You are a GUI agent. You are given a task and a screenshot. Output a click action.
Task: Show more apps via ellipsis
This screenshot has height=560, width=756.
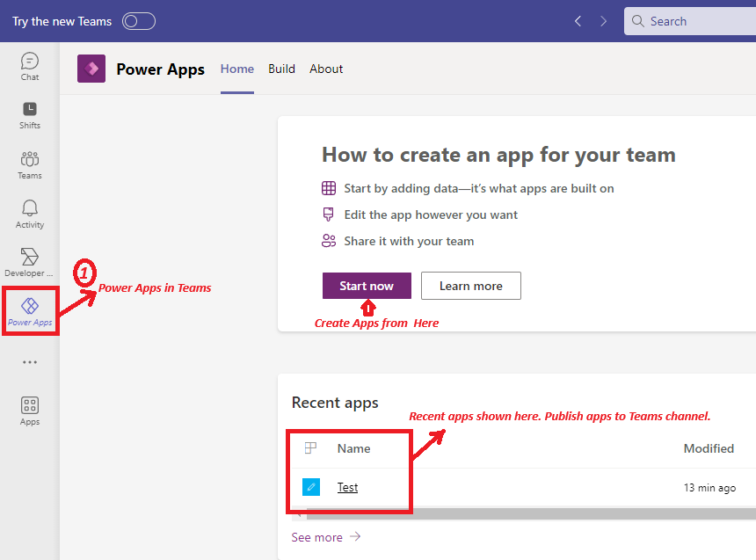pyautogui.click(x=30, y=361)
